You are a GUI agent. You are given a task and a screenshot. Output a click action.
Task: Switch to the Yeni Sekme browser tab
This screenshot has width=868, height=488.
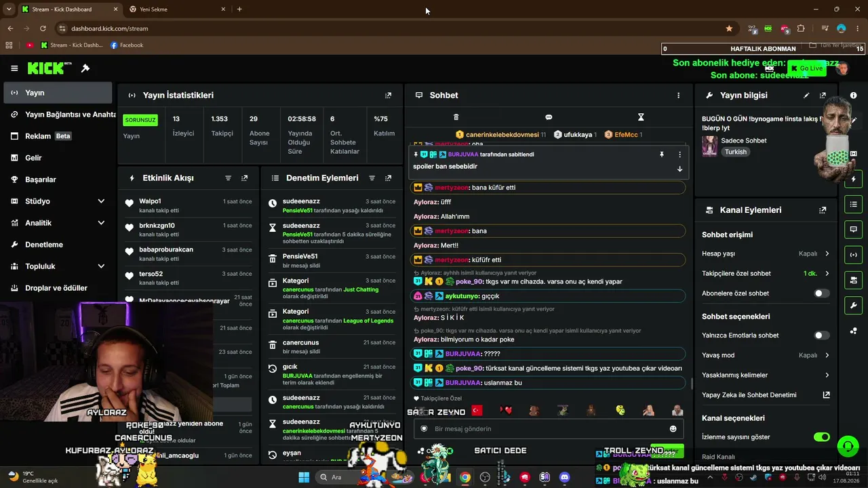coord(176,9)
